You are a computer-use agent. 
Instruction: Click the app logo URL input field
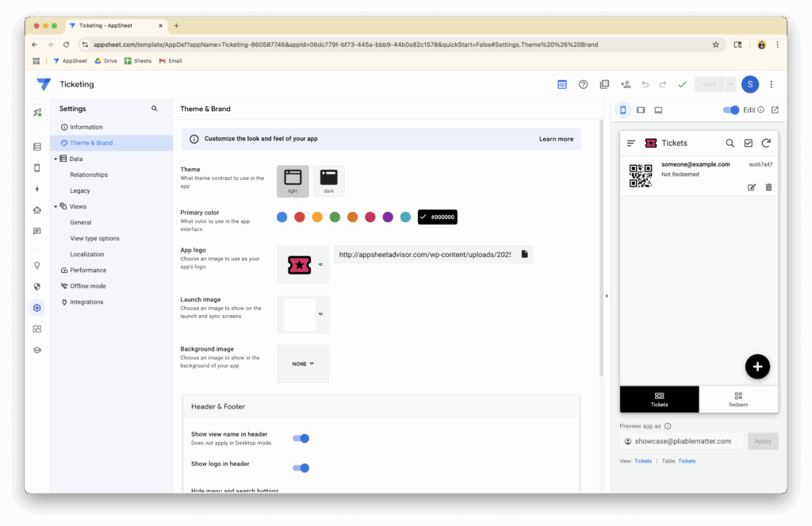[x=425, y=255]
